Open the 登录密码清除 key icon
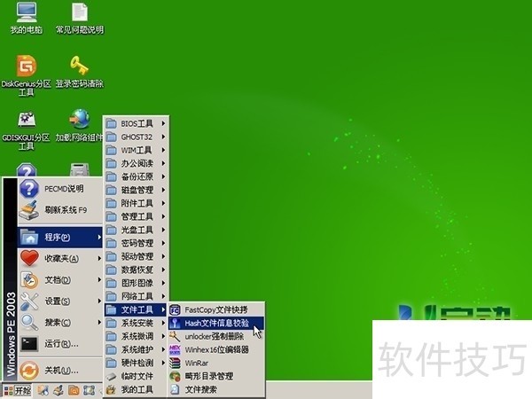 (80, 72)
